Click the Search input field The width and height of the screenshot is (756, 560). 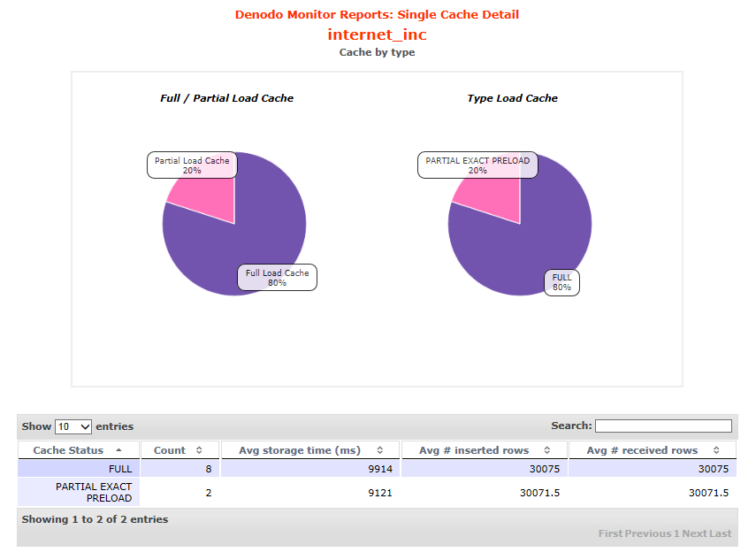pyautogui.click(x=663, y=426)
